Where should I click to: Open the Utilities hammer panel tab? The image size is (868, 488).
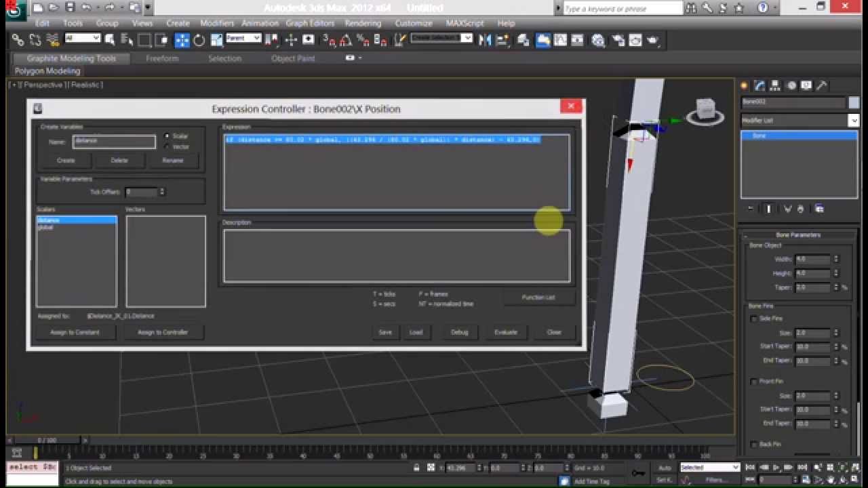(822, 85)
